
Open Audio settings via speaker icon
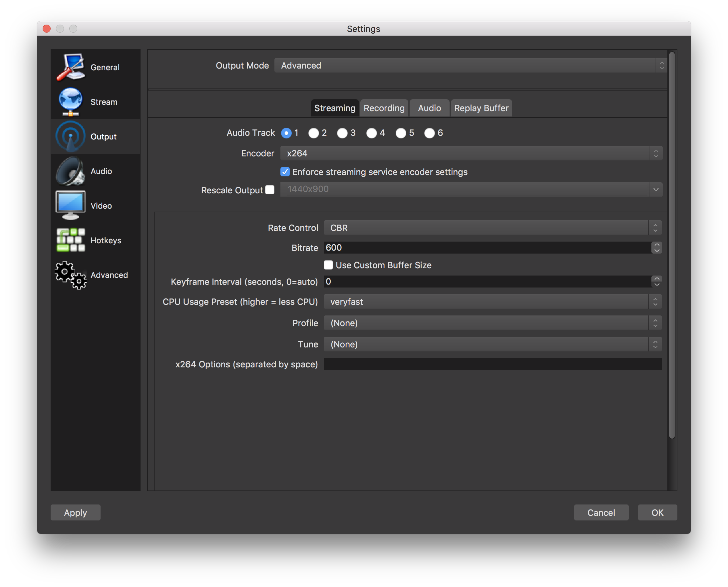pos(70,171)
